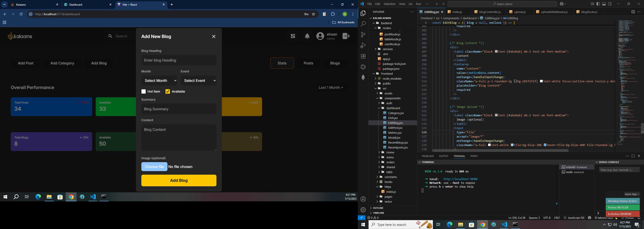Switch to the PORTS panel tab
The image size is (644, 229).
point(474,156)
